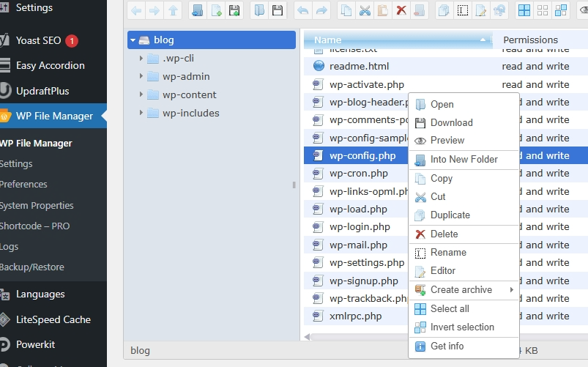
Task: Click the Forward navigation arrow in toolbar
Action: pyautogui.click(x=155, y=10)
